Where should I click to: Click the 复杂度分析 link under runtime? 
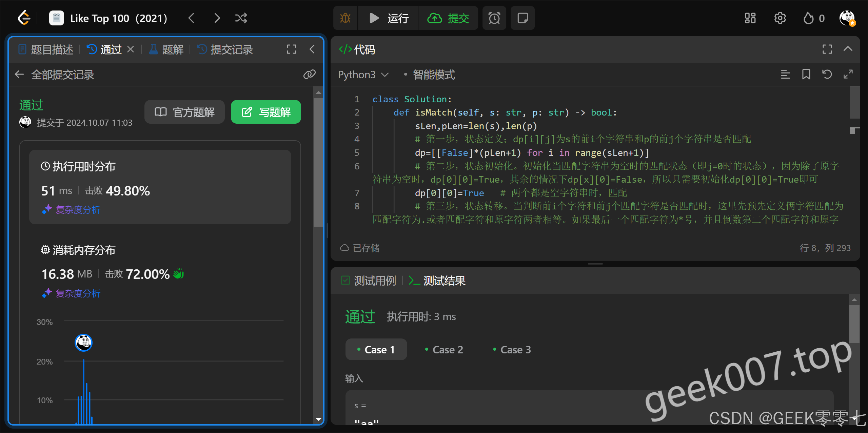click(78, 210)
